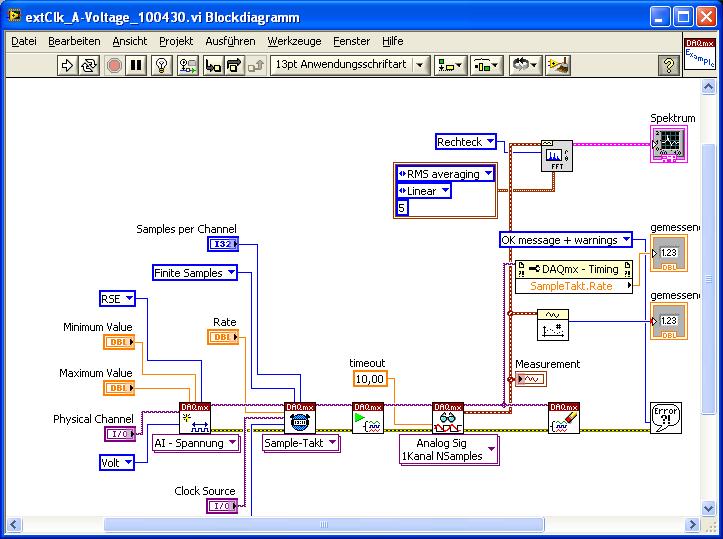Click the Clean Up Diagram button
723x539 pixels.
coord(559,65)
